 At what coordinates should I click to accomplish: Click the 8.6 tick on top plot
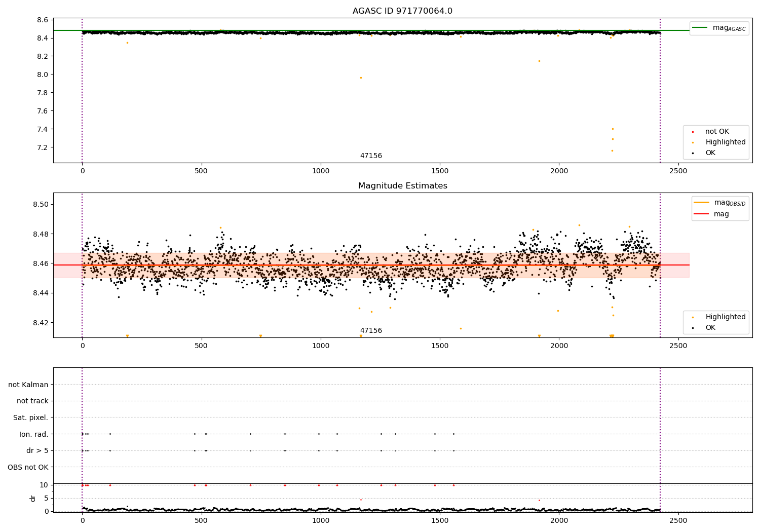[x=43, y=20]
